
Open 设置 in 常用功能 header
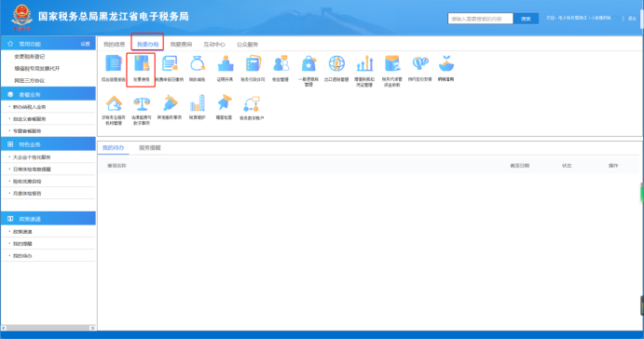click(x=85, y=44)
